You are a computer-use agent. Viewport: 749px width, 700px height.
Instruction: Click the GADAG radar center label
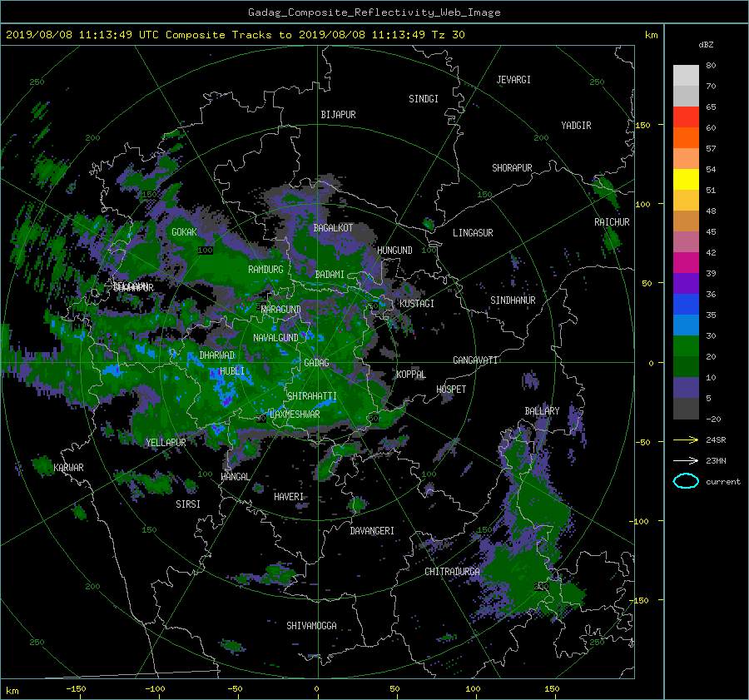pyautogui.click(x=316, y=363)
